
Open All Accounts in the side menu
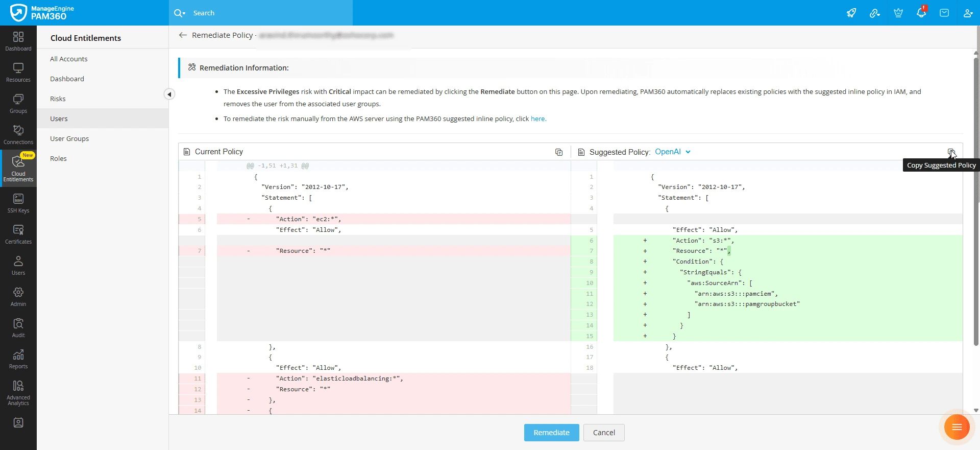(x=68, y=59)
